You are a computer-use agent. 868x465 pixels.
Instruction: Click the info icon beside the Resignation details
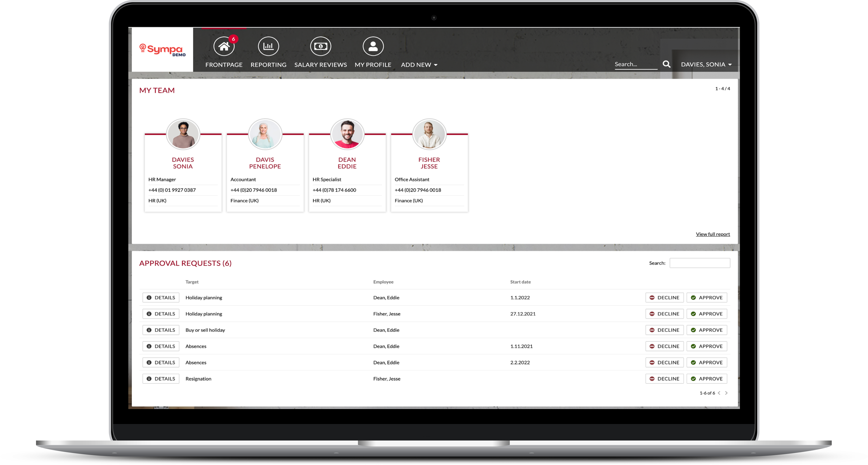click(x=149, y=378)
